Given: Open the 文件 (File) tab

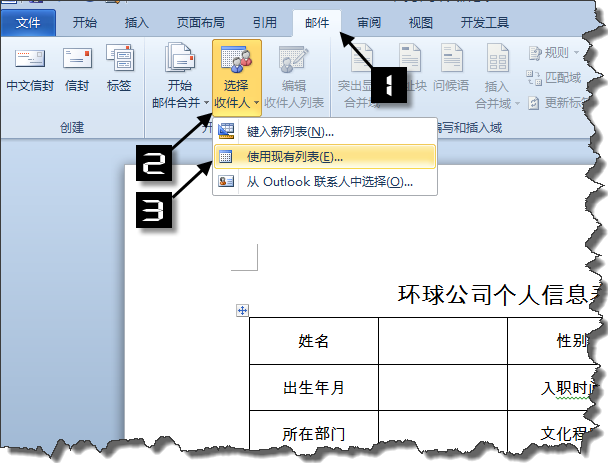Looking at the screenshot, I should [x=28, y=21].
